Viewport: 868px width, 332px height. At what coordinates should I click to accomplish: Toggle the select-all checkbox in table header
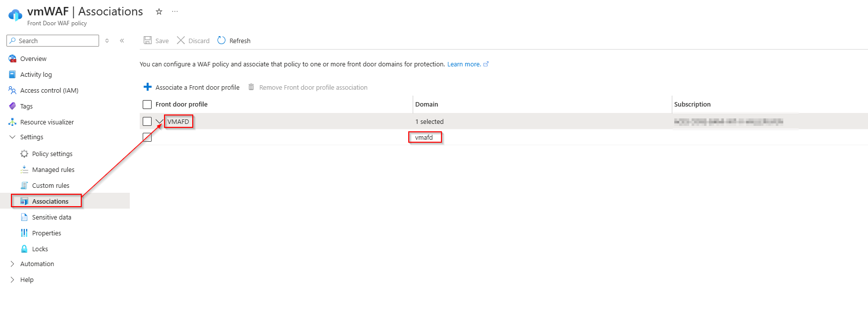click(x=147, y=105)
